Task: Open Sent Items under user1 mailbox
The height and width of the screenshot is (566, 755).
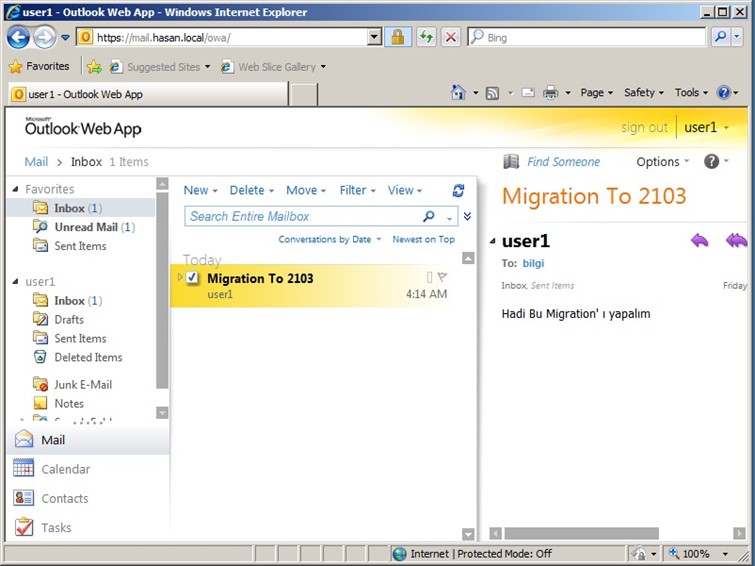Action: [69, 338]
